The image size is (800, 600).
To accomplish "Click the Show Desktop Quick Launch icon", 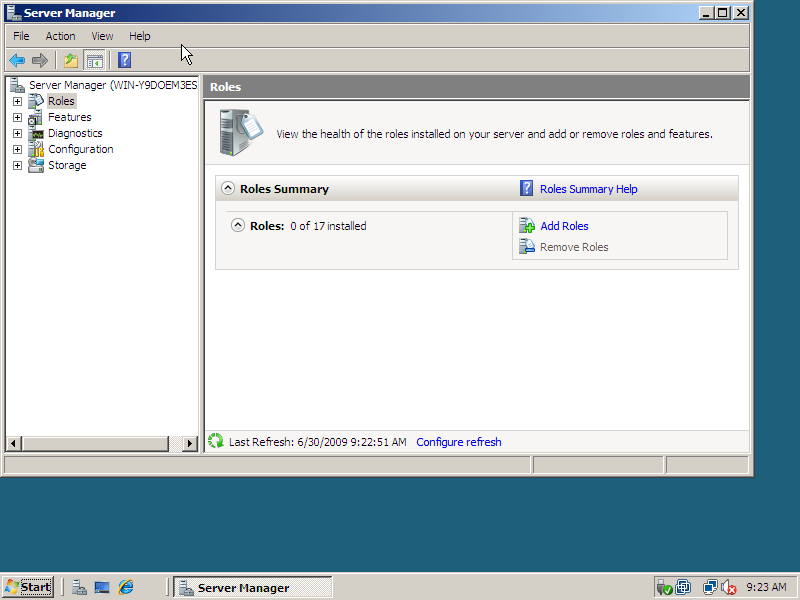I will click(x=102, y=588).
